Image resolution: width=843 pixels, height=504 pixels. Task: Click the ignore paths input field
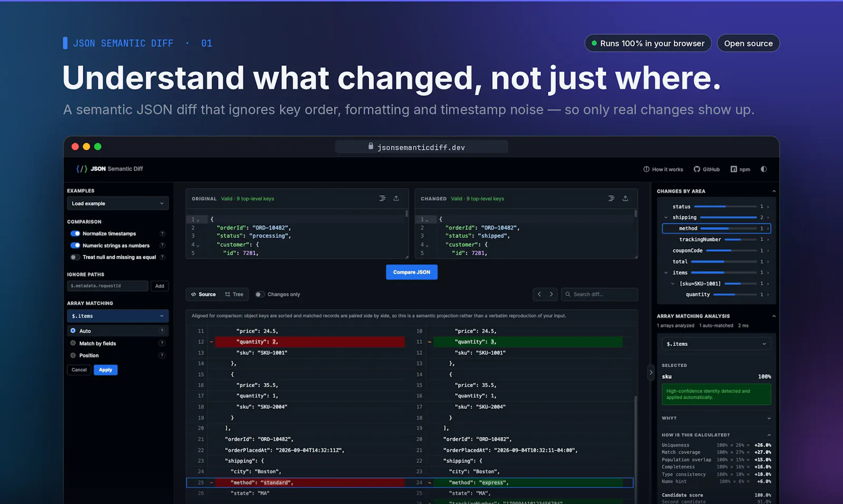point(107,286)
